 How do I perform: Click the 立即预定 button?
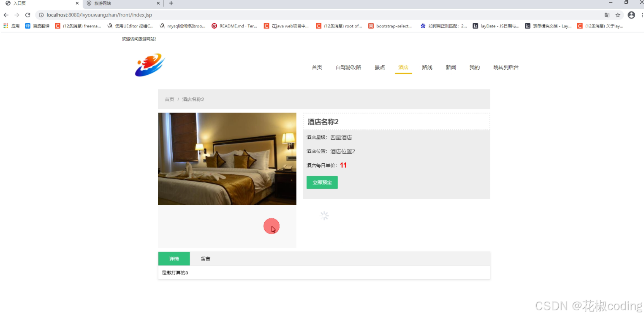pyautogui.click(x=322, y=182)
